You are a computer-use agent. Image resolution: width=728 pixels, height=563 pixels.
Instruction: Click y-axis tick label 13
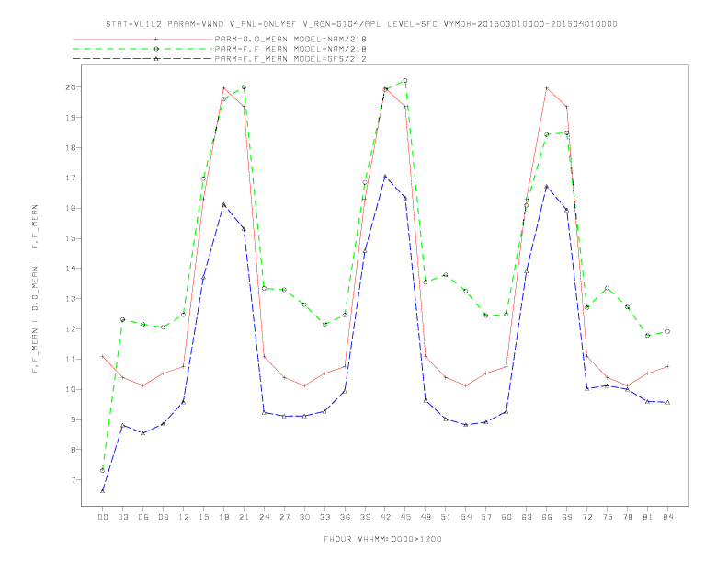pyautogui.click(x=71, y=299)
